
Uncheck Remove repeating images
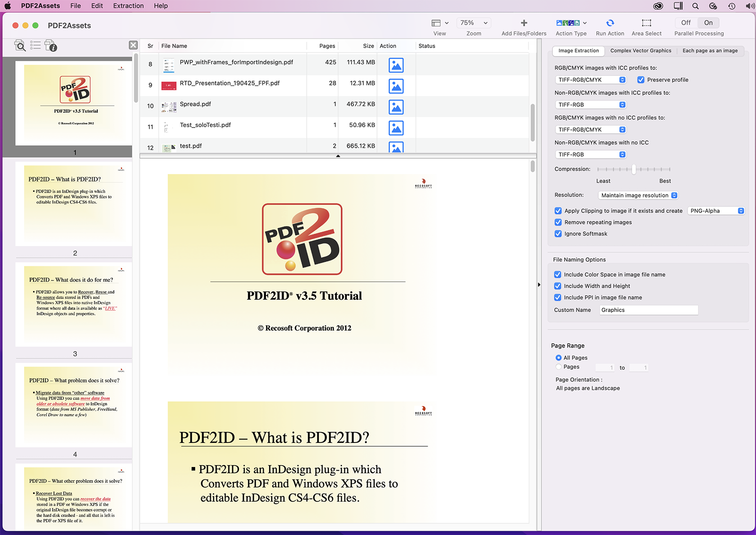tap(558, 222)
